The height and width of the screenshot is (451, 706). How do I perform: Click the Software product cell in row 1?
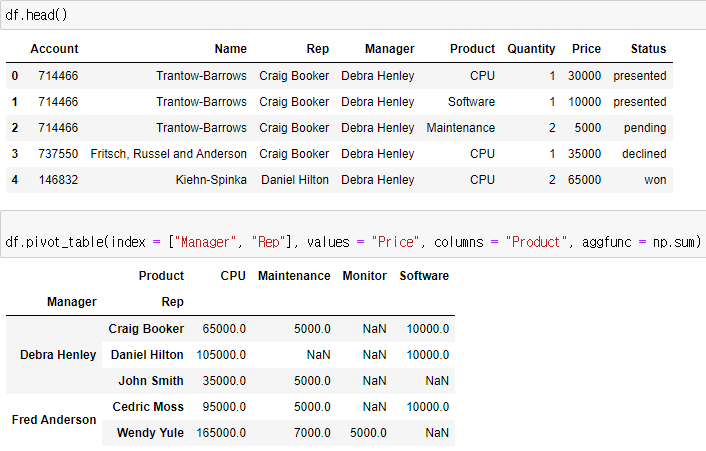[471, 102]
